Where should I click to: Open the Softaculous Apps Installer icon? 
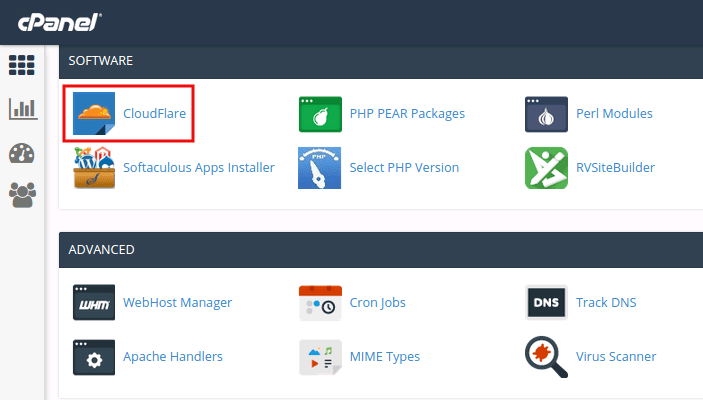tap(94, 167)
